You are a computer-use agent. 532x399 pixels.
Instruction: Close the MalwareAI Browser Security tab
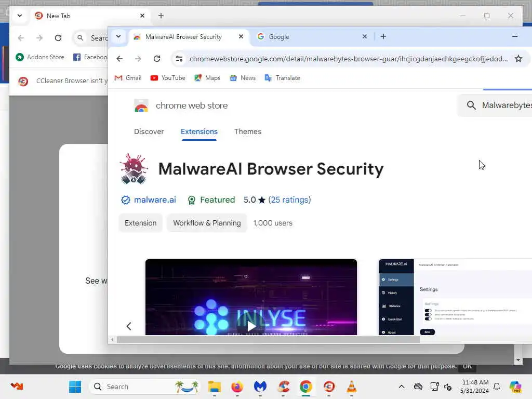coord(241,36)
